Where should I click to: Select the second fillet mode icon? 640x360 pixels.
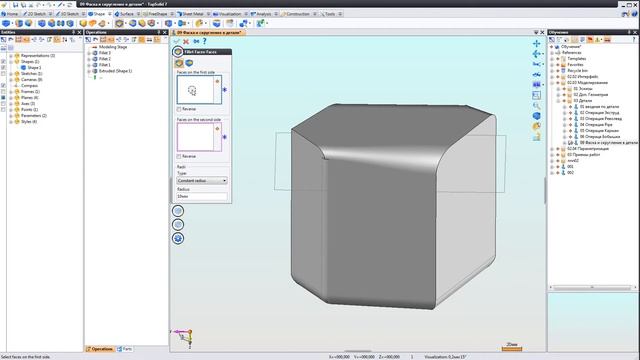189,63
